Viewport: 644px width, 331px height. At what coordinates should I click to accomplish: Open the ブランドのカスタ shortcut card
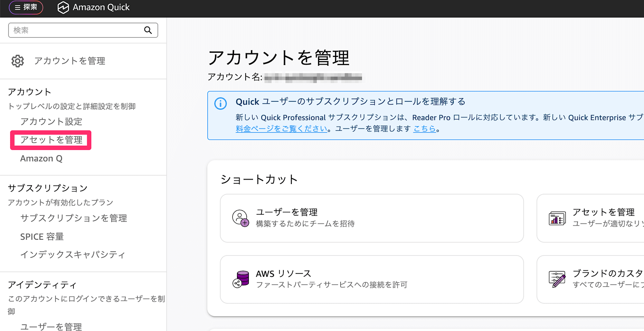(x=591, y=279)
